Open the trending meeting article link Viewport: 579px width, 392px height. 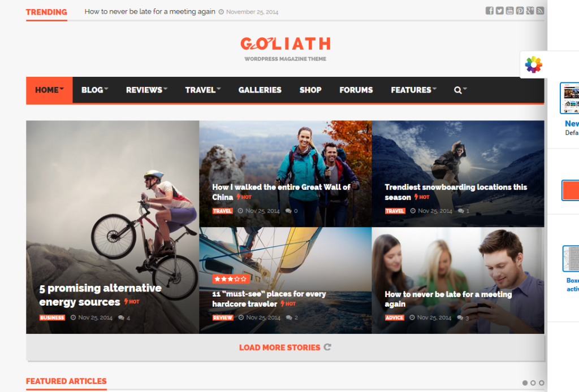[149, 11]
